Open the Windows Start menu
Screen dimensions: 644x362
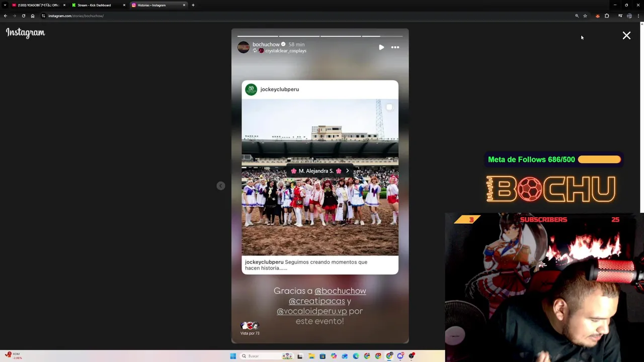pos(233,356)
